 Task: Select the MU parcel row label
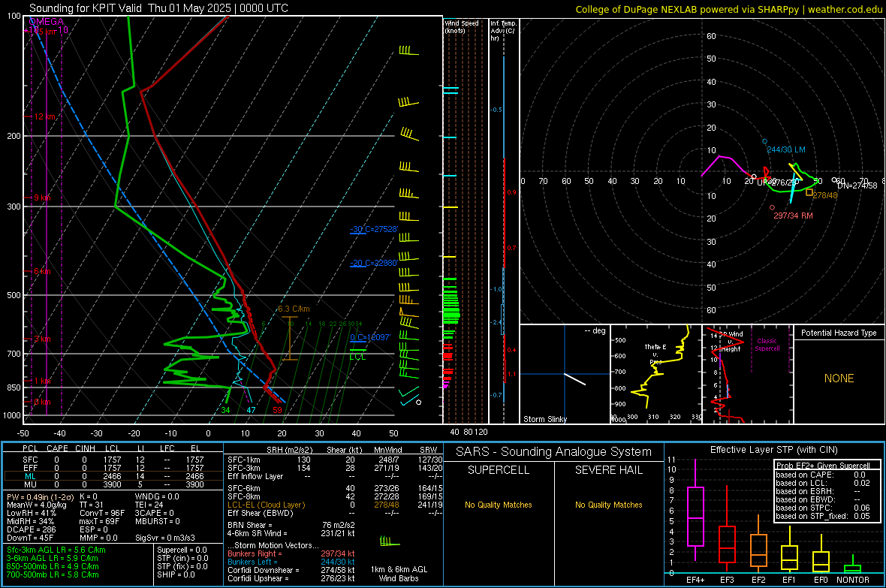tap(30, 484)
